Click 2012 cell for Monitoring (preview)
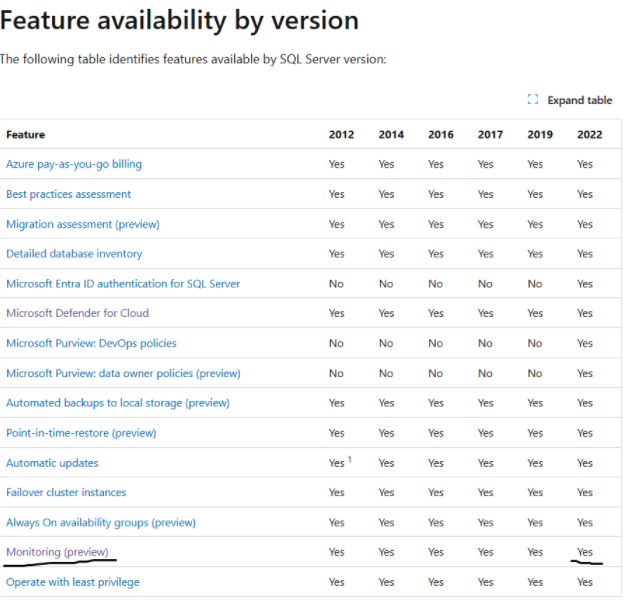The height and width of the screenshot is (604, 634). 336,552
